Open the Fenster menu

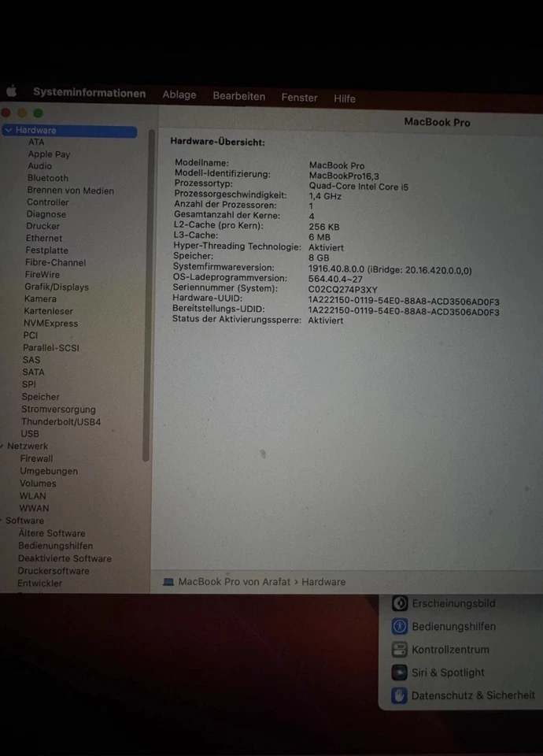[299, 98]
